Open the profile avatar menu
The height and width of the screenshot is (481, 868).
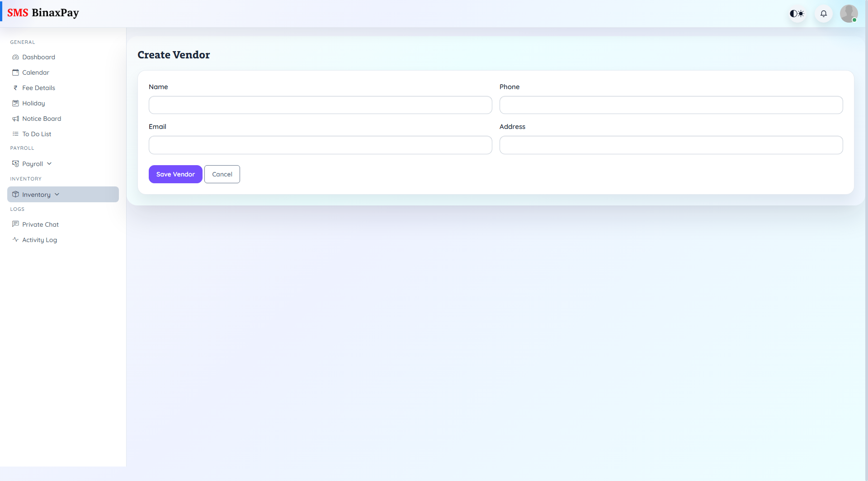(x=849, y=14)
